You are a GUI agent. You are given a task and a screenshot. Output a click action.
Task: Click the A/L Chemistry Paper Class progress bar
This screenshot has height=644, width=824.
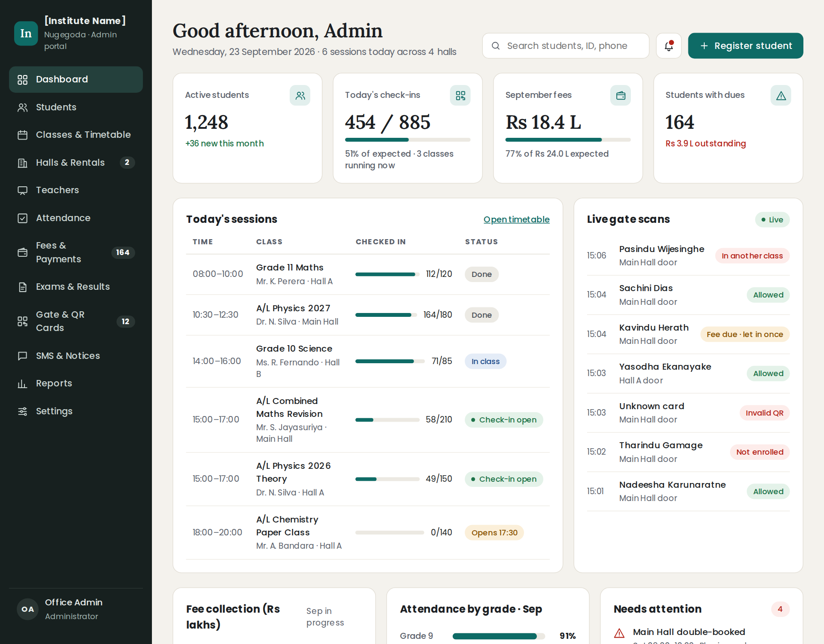pyautogui.click(x=389, y=533)
